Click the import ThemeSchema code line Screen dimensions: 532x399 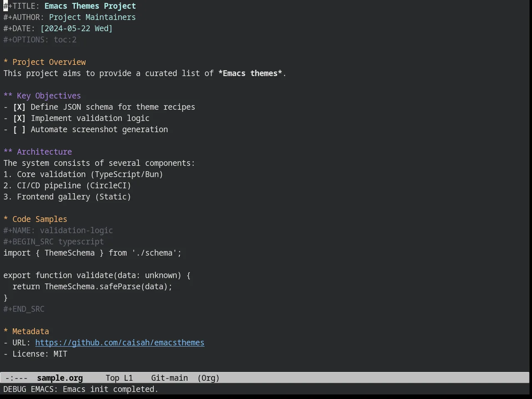pyautogui.click(x=93, y=253)
